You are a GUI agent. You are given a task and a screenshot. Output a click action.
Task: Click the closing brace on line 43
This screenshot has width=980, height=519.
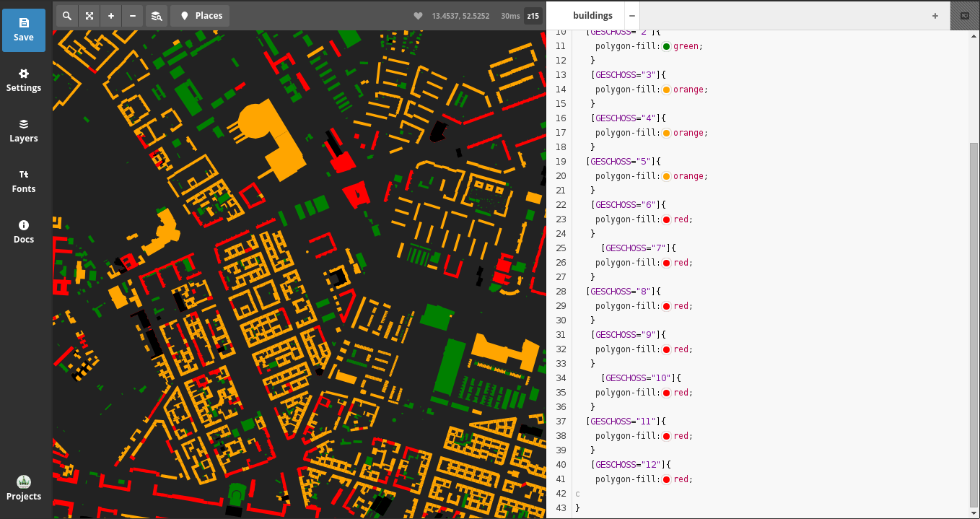click(577, 508)
